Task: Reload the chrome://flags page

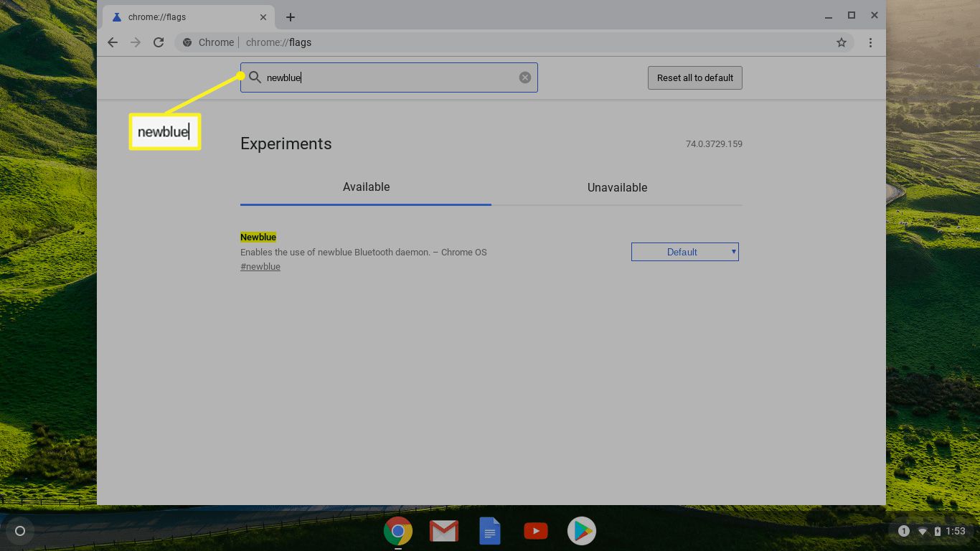Action: [x=159, y=42]
